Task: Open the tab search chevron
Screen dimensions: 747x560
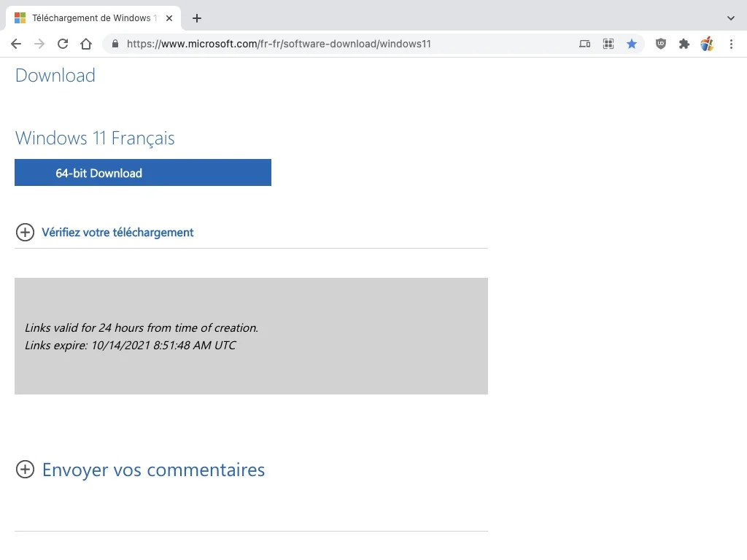Action: [730, 18]
